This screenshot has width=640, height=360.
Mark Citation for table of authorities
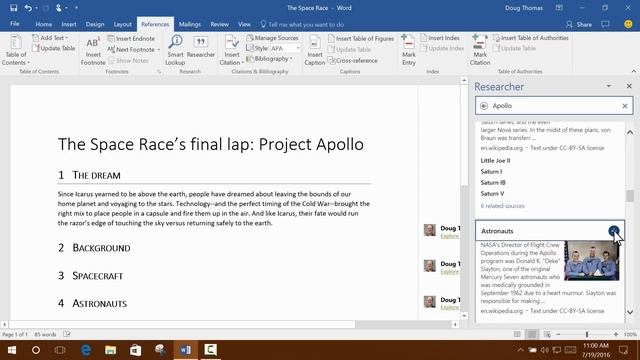pos(480,50)
